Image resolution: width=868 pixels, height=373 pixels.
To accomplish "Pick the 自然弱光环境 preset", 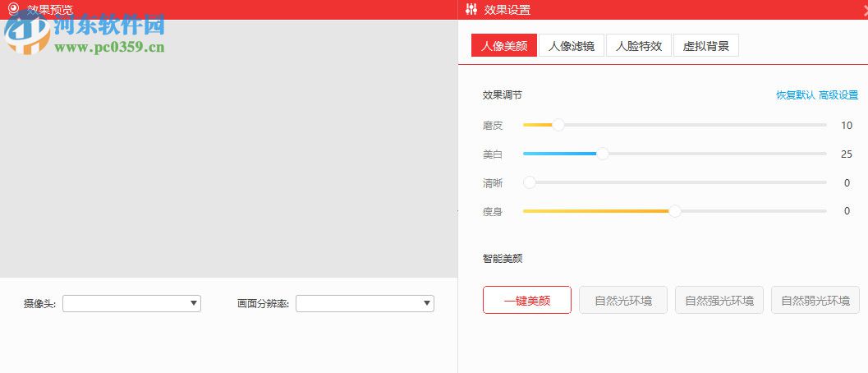I will coord(815,301).
